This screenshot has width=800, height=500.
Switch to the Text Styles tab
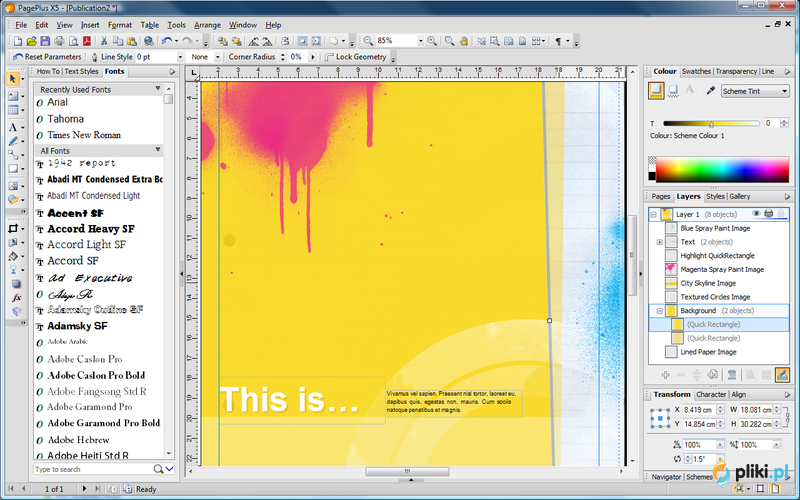81,71
